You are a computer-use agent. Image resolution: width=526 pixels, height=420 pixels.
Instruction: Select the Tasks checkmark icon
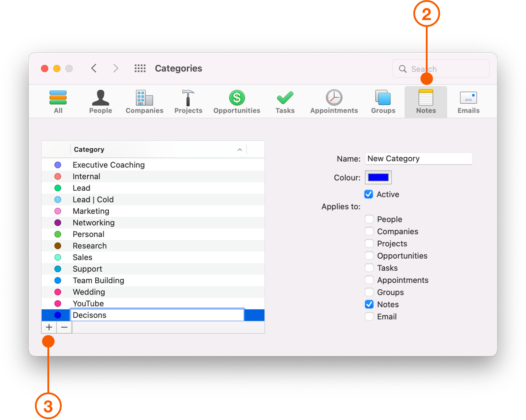[285, 98]
